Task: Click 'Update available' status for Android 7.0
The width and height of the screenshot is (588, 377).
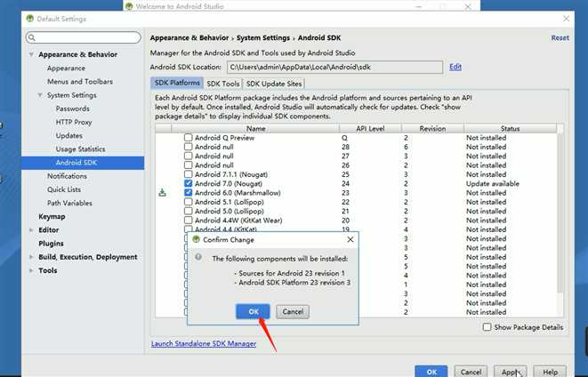Action: 493,184
